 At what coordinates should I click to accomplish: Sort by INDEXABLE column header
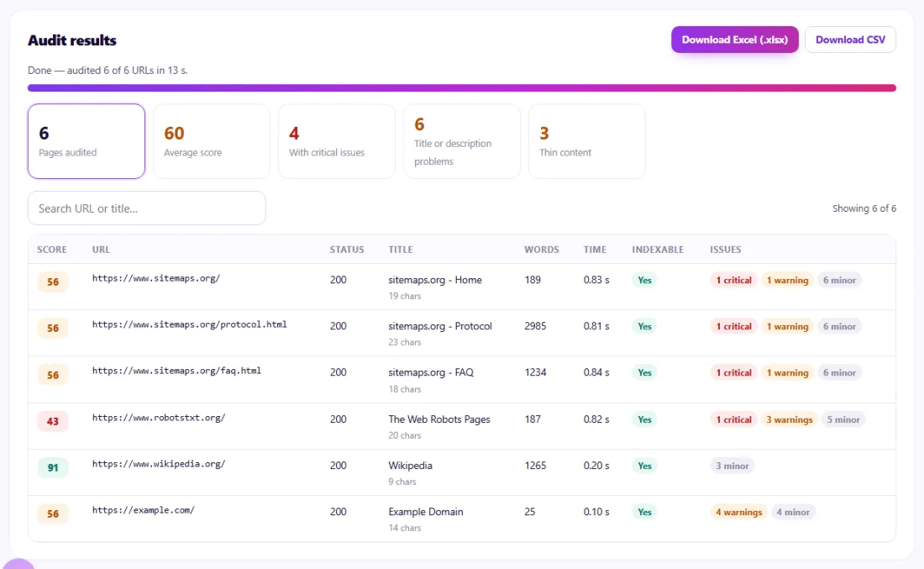658,250
